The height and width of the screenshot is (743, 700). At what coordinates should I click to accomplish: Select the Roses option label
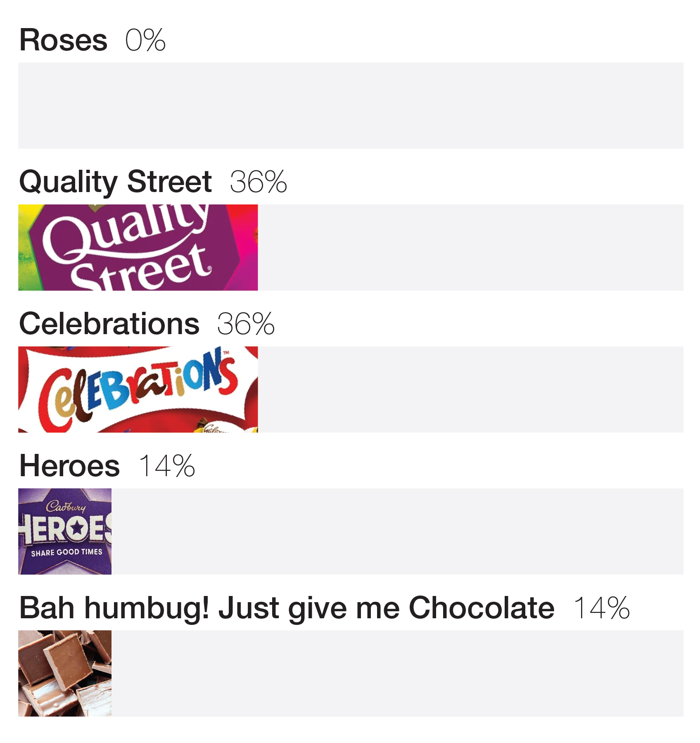(64, 40)
